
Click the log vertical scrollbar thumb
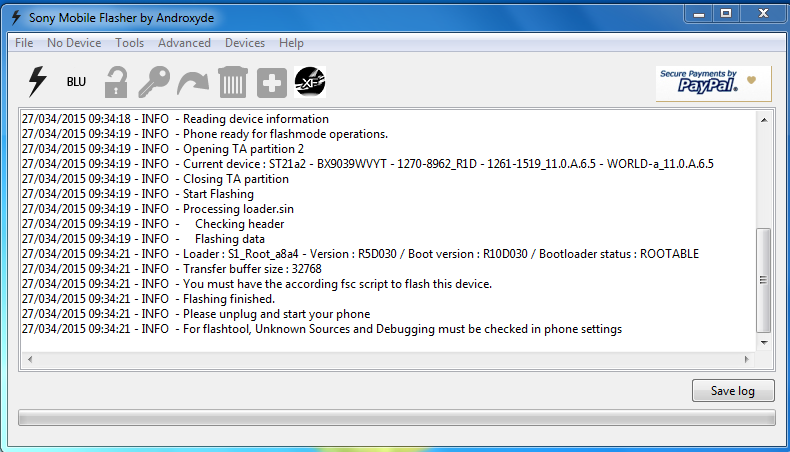coord(764,280)
